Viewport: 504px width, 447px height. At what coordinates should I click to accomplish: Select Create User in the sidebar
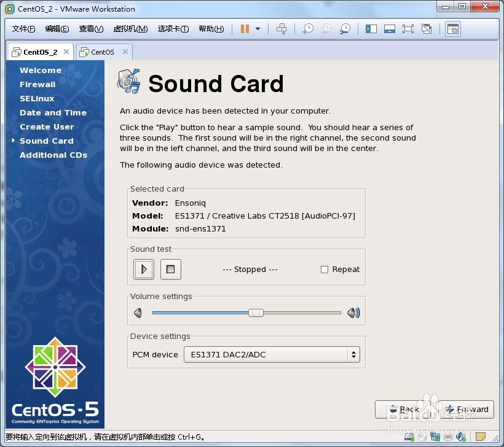[x=47, y=127]
